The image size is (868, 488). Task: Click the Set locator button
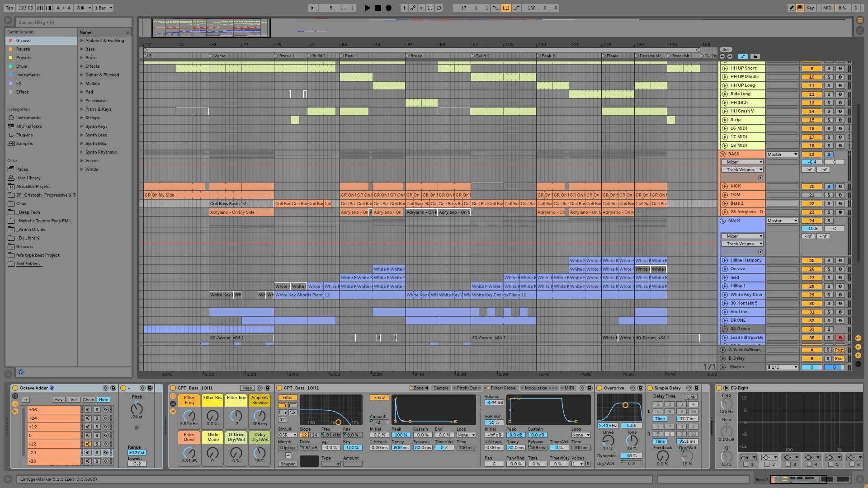pyautogui.click(x=726, y=50)
